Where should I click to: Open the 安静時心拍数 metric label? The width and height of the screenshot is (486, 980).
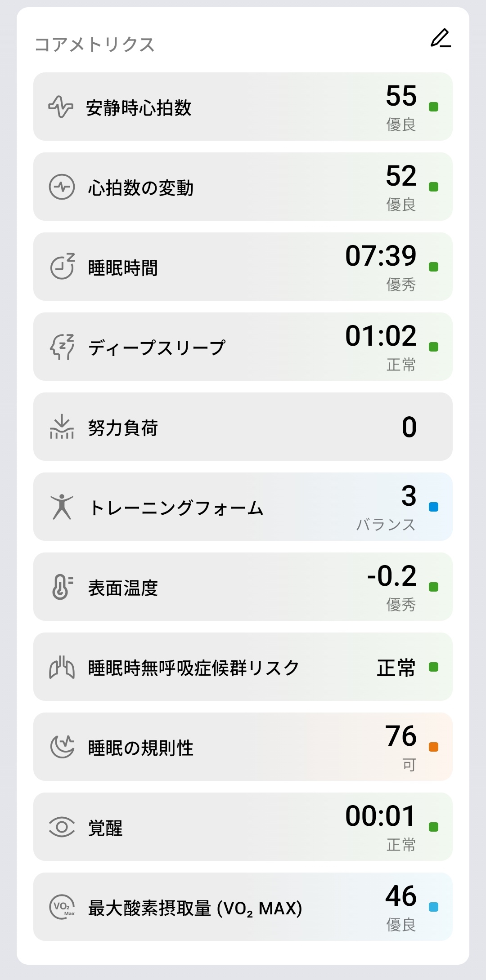point(139,108)
